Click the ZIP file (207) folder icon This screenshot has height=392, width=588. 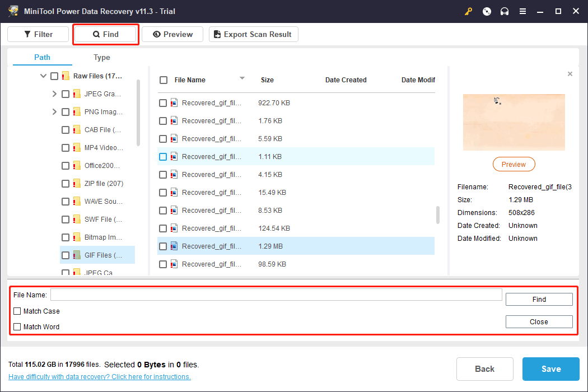[77, 184]
